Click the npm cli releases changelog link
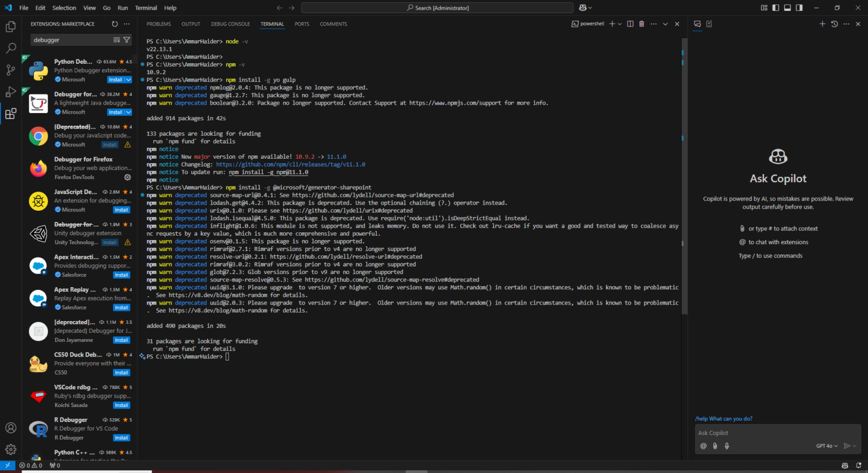 coord(290,164)
